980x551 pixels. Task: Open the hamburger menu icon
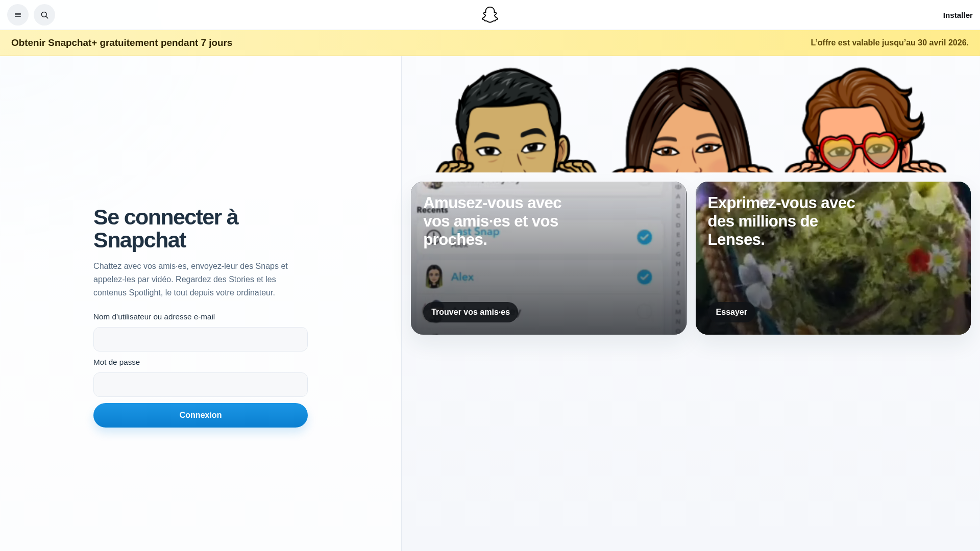(18, 15)
